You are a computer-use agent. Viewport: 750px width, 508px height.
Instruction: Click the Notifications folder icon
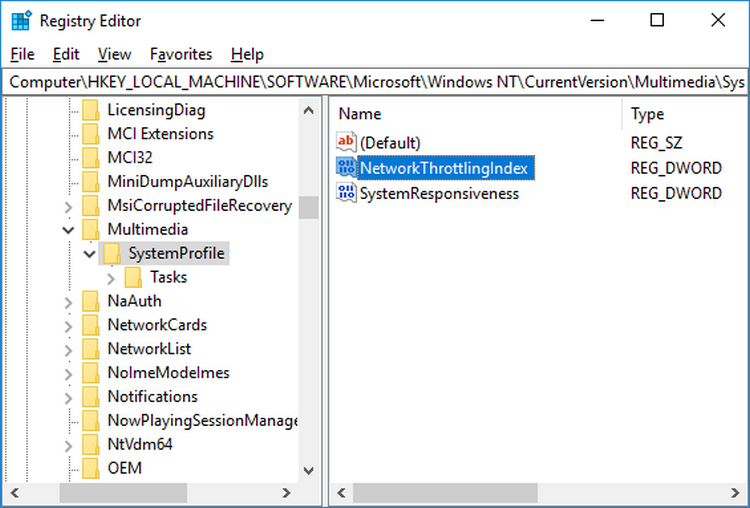[91, 397]
